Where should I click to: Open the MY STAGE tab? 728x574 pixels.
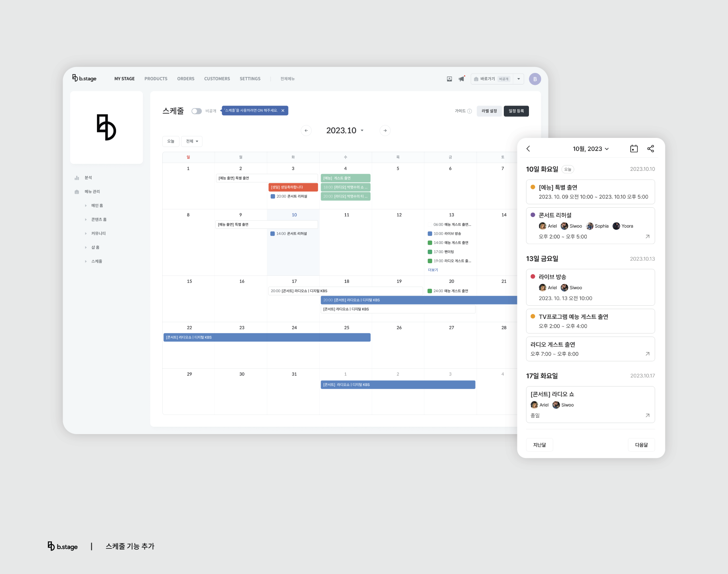[x=124, y=79]
